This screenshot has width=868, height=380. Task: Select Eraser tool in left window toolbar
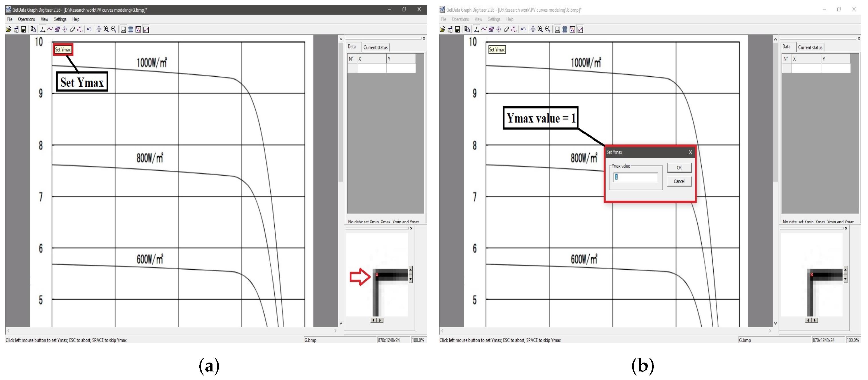pyautogui.click(x=72, y=30)
